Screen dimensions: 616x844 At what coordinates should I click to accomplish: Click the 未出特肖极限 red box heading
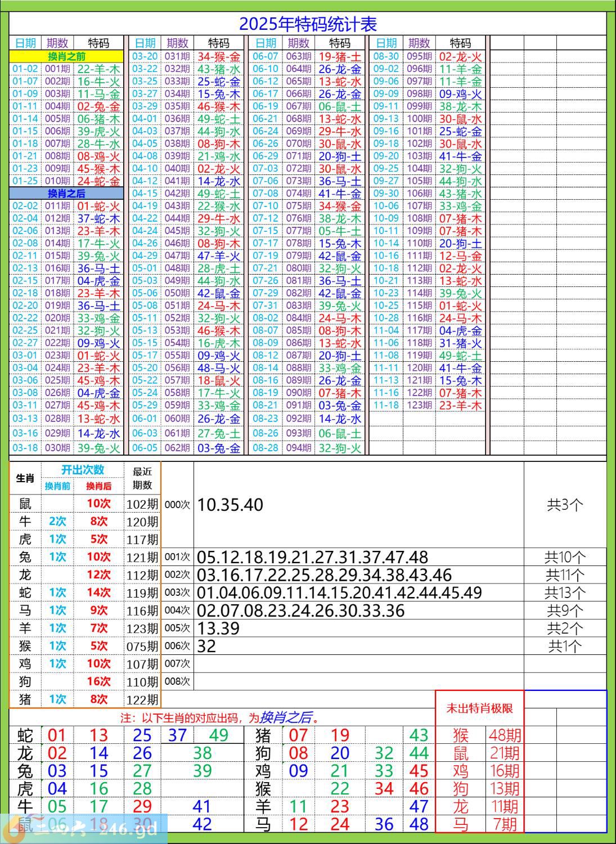[479, 708]
